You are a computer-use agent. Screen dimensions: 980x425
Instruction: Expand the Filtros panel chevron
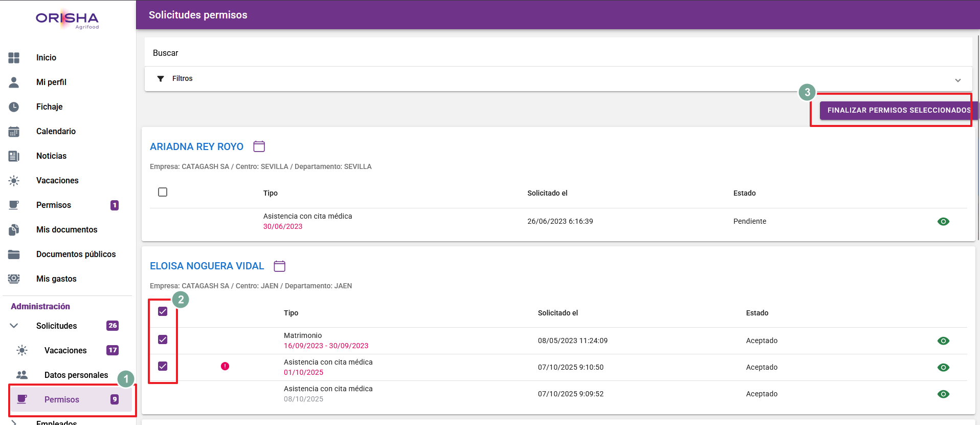957,80
